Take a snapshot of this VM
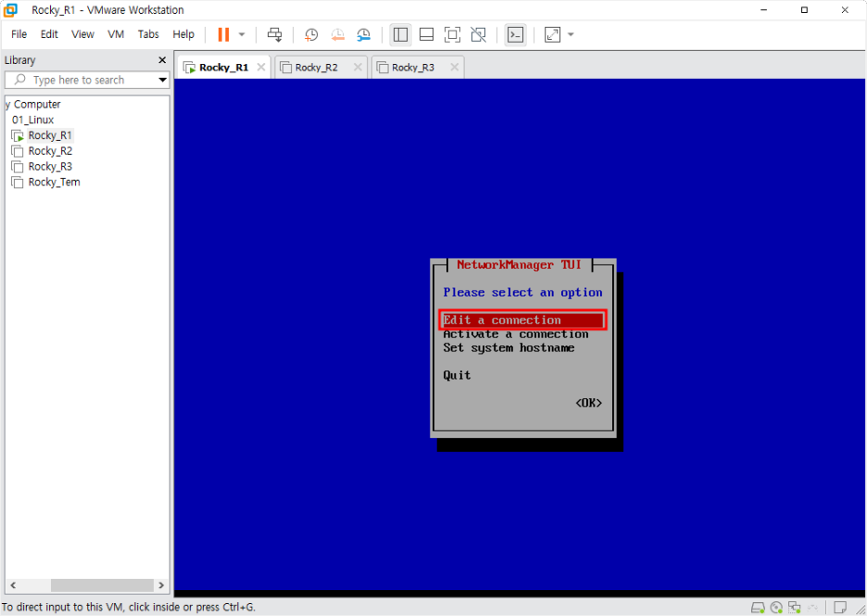 [x=311, y=35]
